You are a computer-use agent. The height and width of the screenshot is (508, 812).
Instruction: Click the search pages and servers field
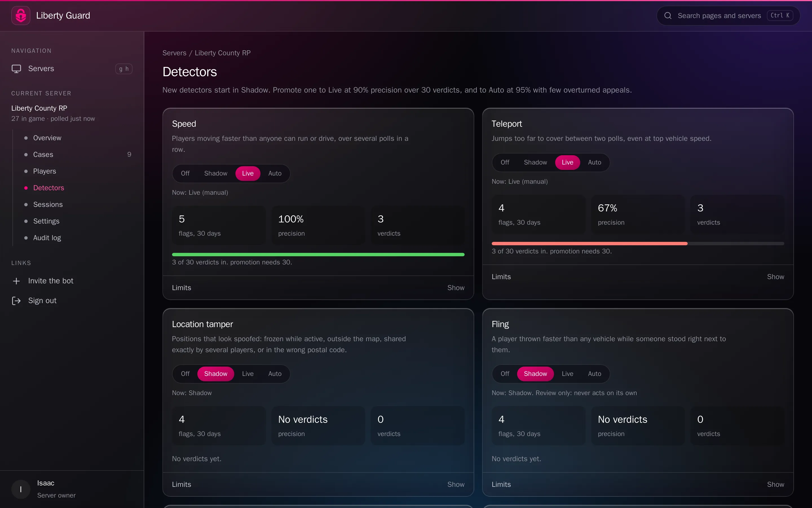click(728, 16)
